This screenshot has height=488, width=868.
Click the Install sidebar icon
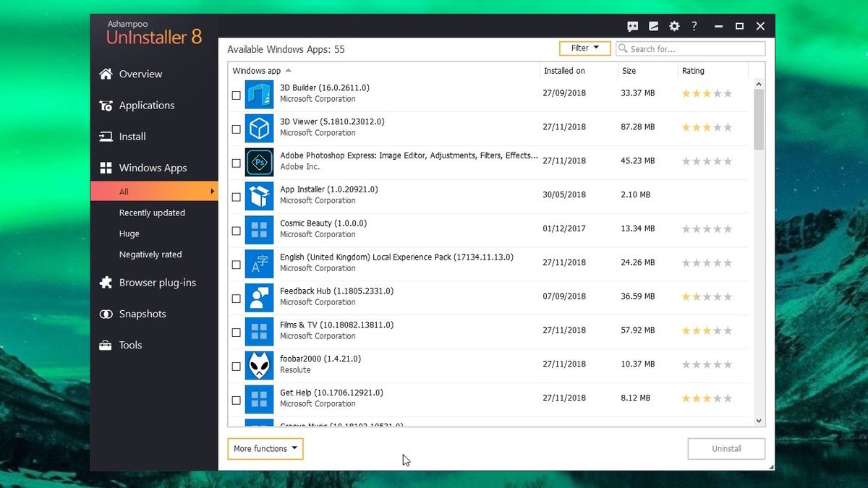pos(106,137)
